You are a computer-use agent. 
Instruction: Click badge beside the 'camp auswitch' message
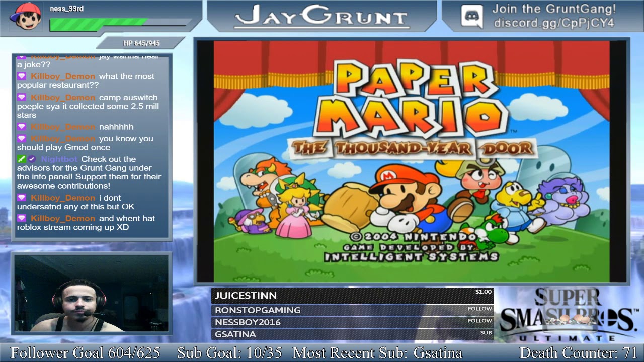(21, 97)
